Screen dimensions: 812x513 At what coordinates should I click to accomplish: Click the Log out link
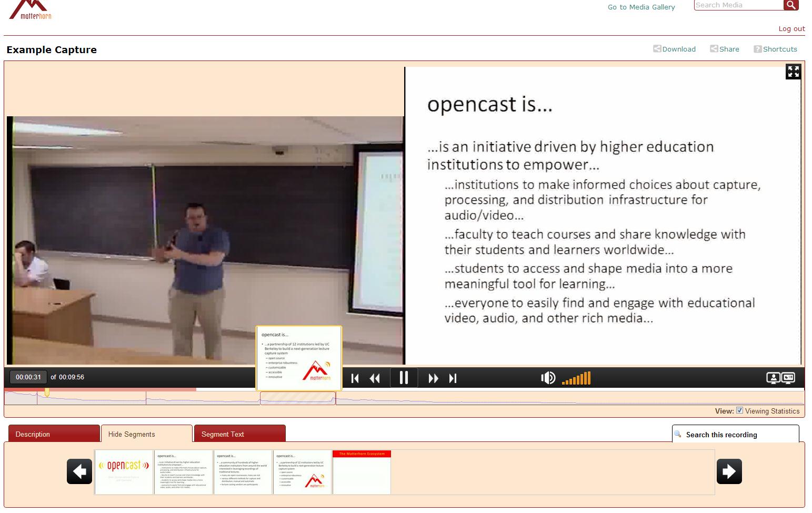pos(791,28)
